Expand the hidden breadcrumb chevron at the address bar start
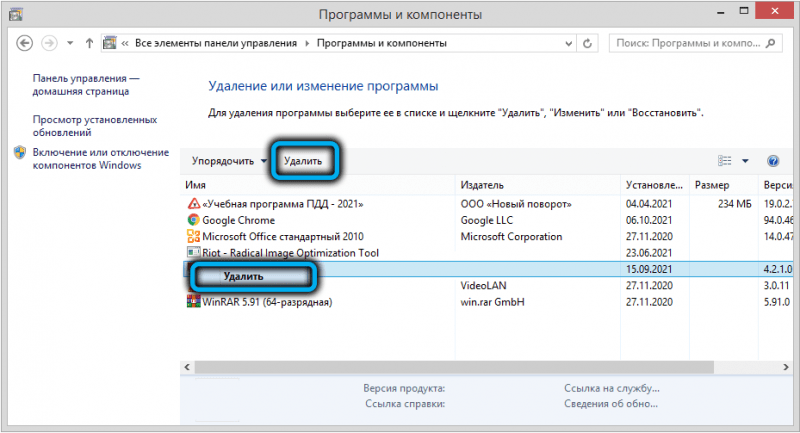The width and height of the screenshot is (800, 433). pyautogui.click(x=124, y=43)
